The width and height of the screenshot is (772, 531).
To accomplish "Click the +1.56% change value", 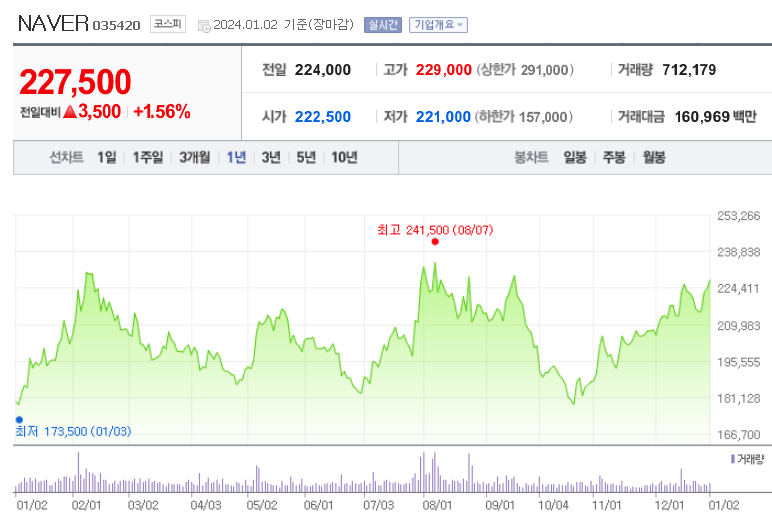I will (x=162, y=112).
